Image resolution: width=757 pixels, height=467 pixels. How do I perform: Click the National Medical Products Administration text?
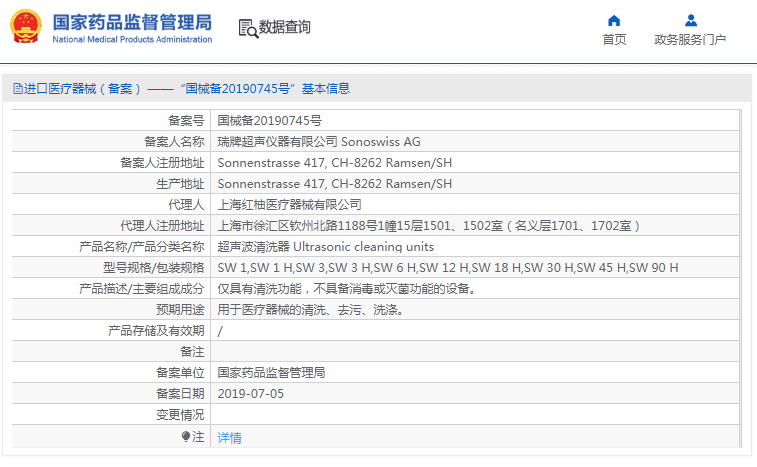[x=132, y=40]
